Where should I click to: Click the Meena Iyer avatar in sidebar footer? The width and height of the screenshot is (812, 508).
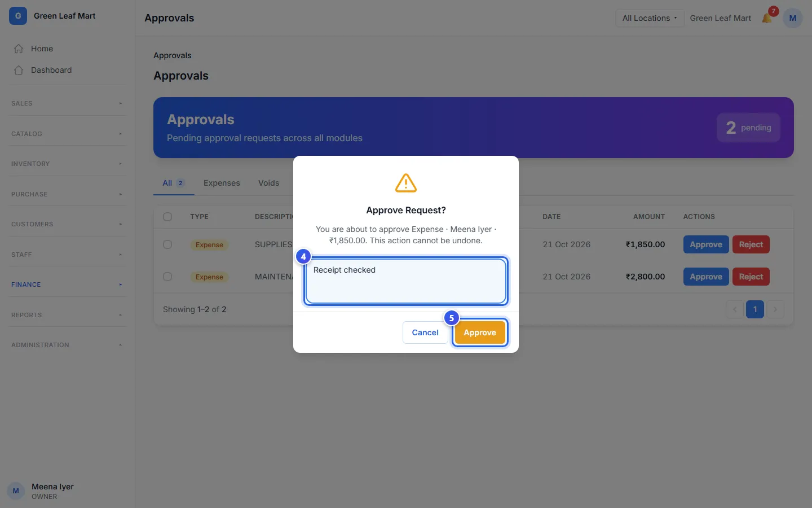pyautogui.click(x=16, y=491)
